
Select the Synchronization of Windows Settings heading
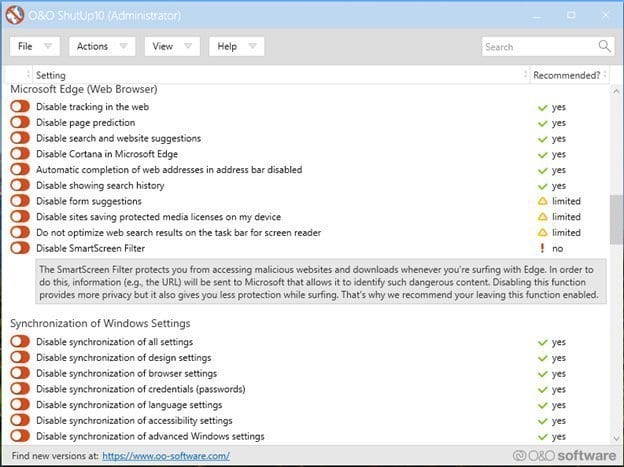click(x=100, y=323)
